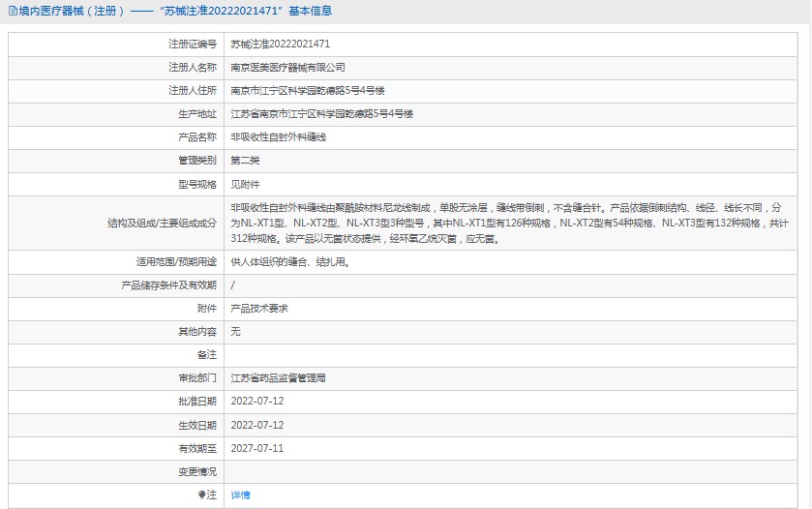This screenshot has width=812, height=509.
Task: Select intended use text 供人体组织的缝合、结扎用。
Action: (x=291, y=262)
